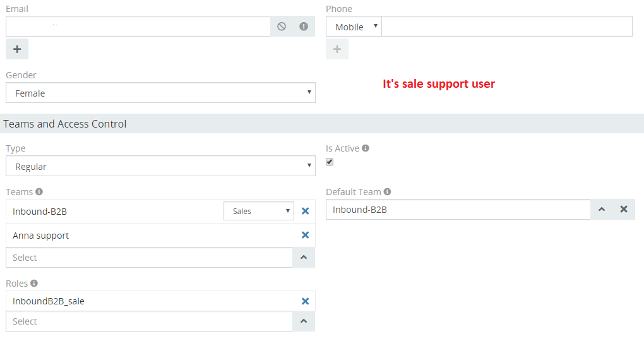Click the email invalid exclamation icon
644x341 pixels.
pyautogui.click(x=304, y=27)
